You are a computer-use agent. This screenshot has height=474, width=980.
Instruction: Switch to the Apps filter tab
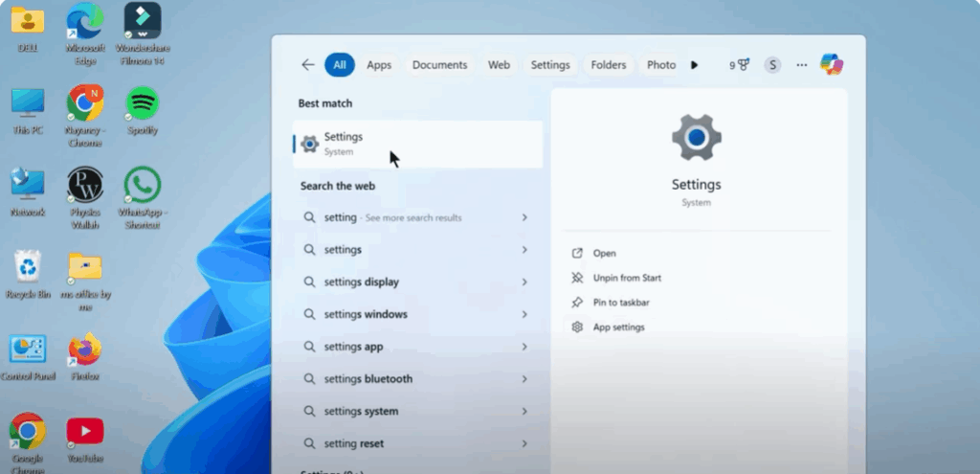379,65
